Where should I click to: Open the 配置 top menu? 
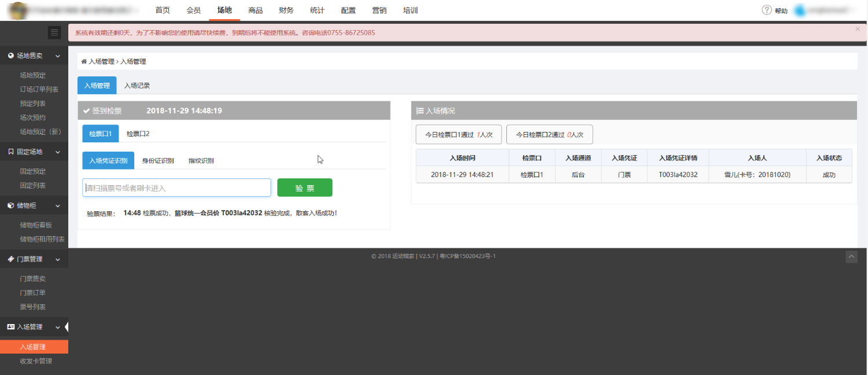[x=348, y=10]
